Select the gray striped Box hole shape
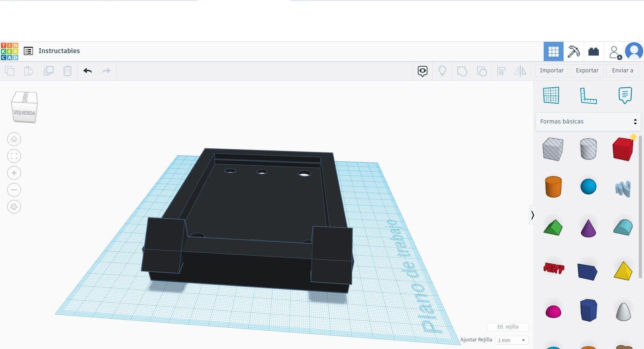644x349 pixels. 553,149
